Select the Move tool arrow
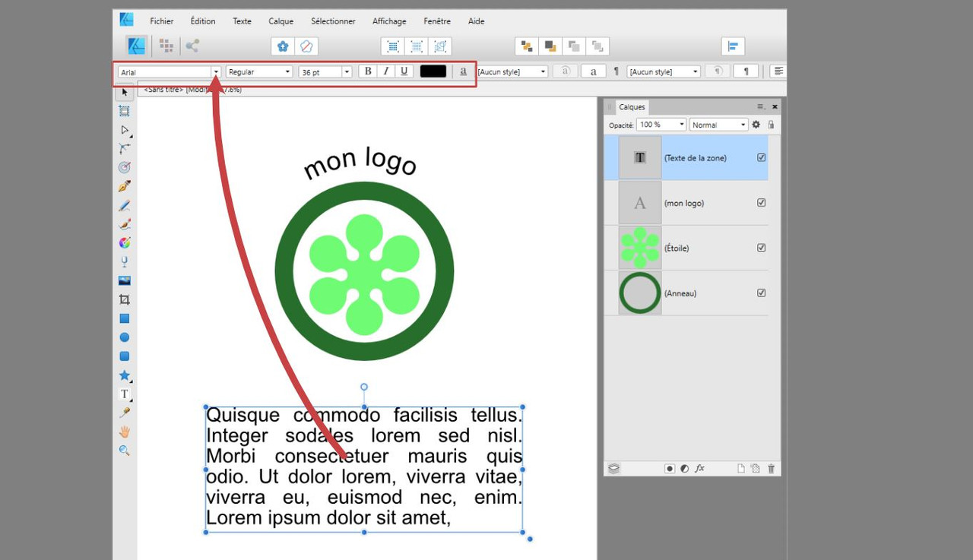The height and width of the screenshot is (560, 973). coord(125,93)
